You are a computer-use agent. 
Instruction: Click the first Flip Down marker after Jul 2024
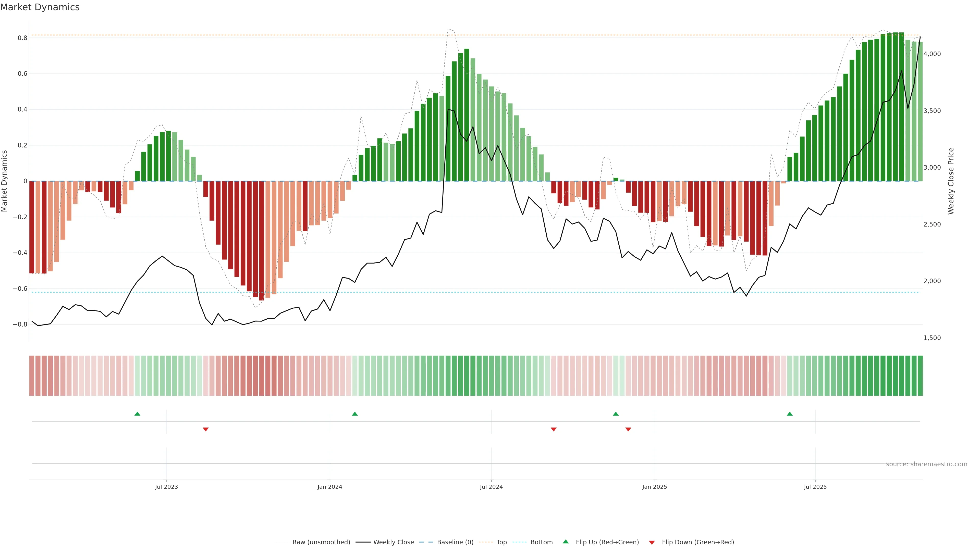pos(554,429)
